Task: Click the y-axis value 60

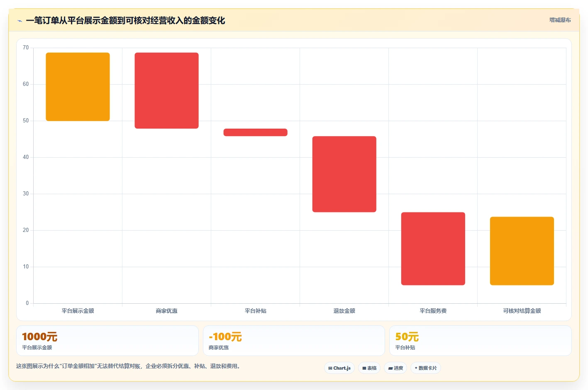Action: (26, 84)
